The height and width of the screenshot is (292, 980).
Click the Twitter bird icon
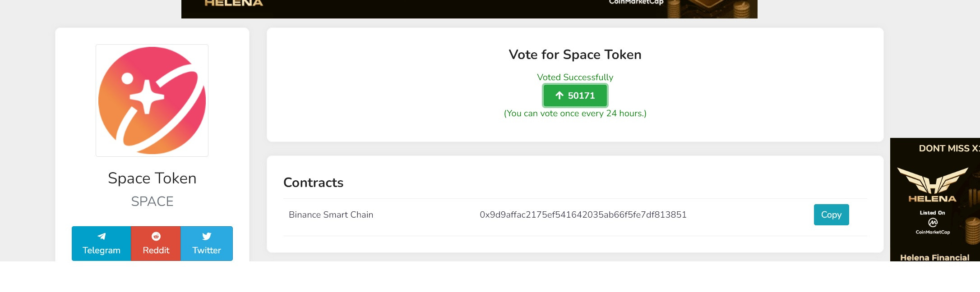point(207,236)
